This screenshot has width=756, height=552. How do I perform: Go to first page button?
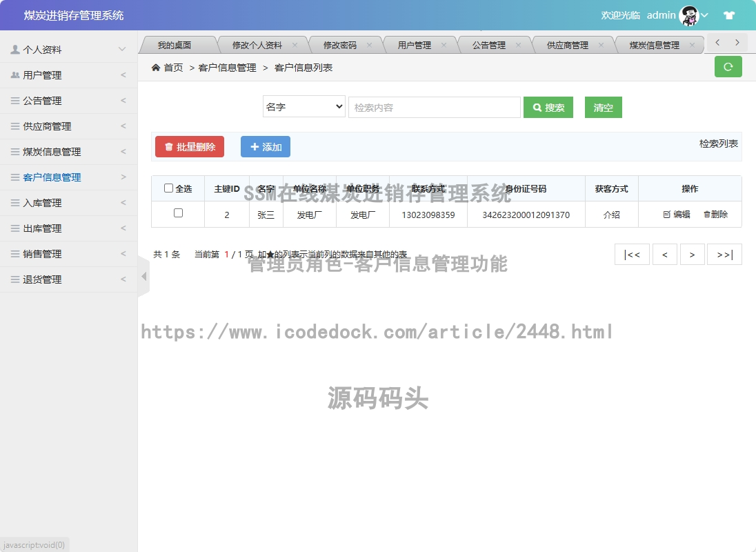pyautogui.click(x=632, y=255)
